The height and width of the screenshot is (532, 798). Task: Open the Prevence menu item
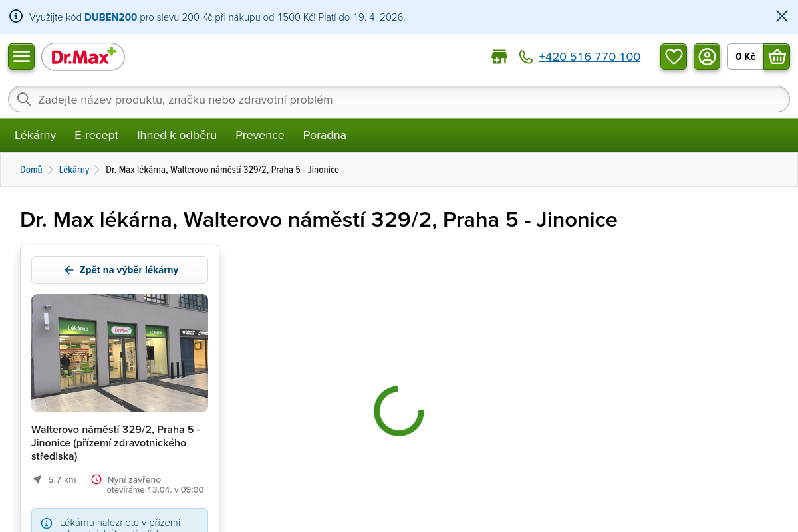(x=259, y=136)
